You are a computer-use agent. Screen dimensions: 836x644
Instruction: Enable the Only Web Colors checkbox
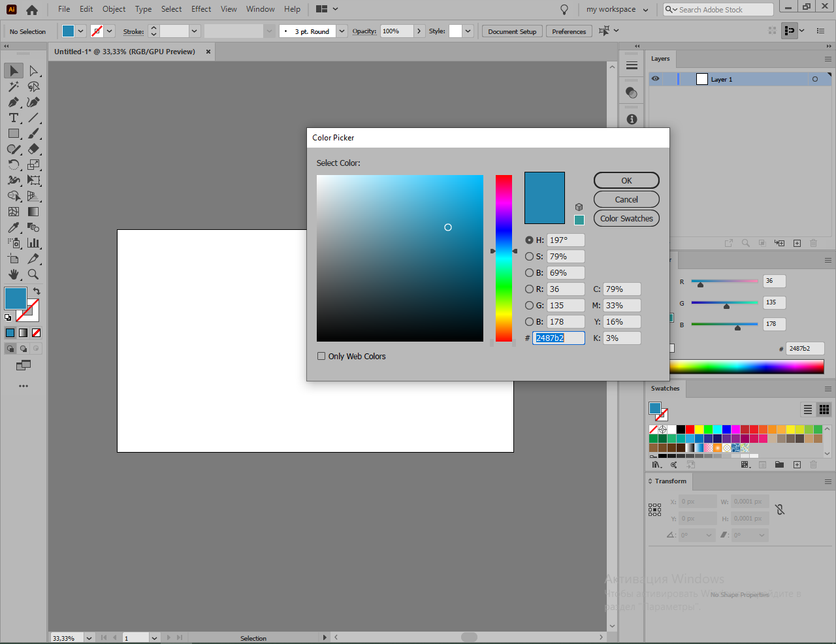321,356
